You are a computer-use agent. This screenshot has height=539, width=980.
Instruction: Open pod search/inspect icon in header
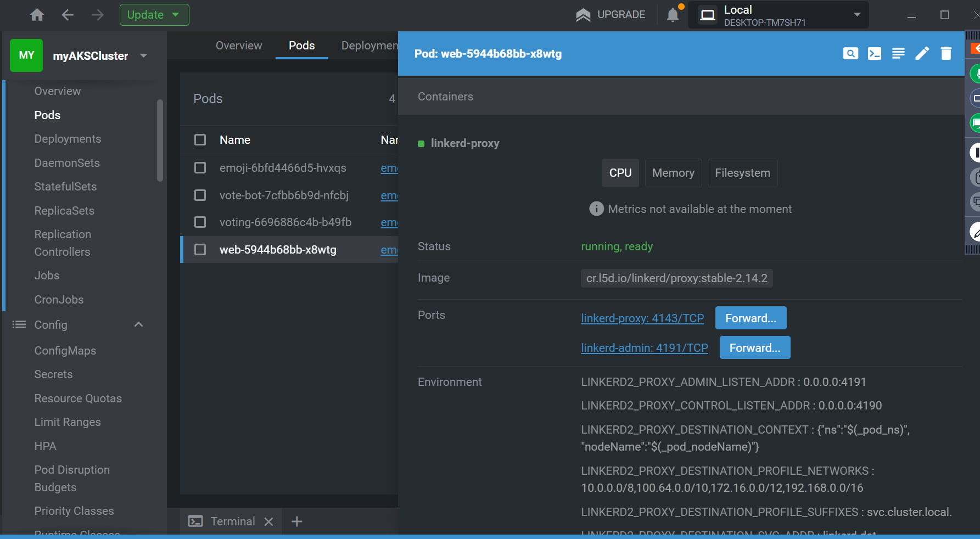click(850, 53)
